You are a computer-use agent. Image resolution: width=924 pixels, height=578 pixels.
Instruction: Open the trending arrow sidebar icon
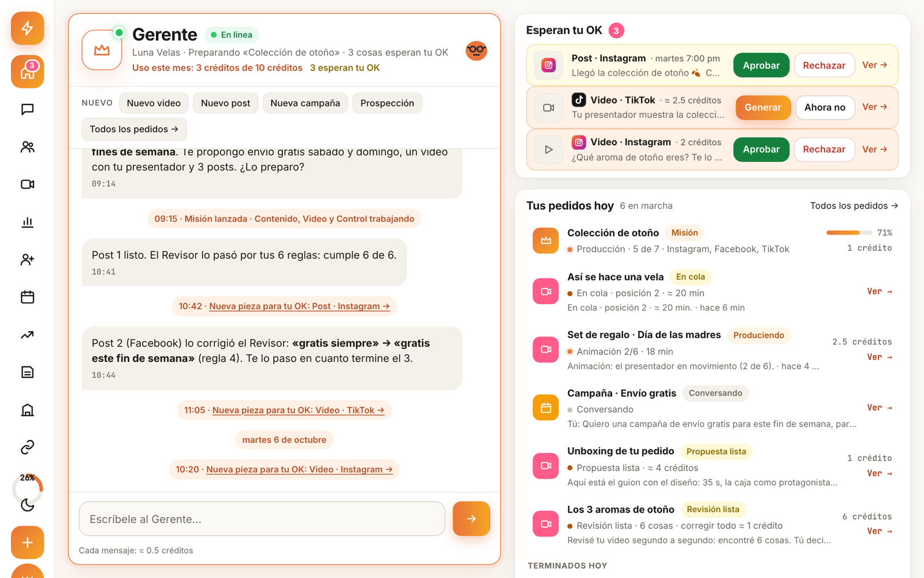tap(27, 335)
